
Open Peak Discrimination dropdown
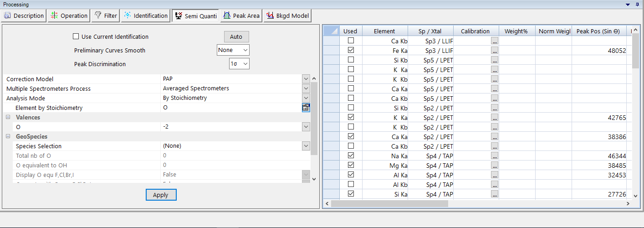[239, 64]
